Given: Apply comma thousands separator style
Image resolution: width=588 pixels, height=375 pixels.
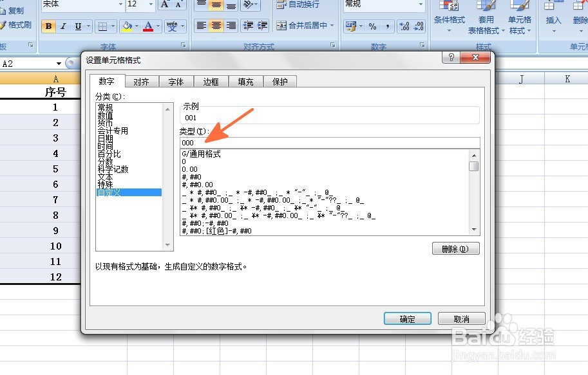Looking at the screenshot, I should (387, 26).
